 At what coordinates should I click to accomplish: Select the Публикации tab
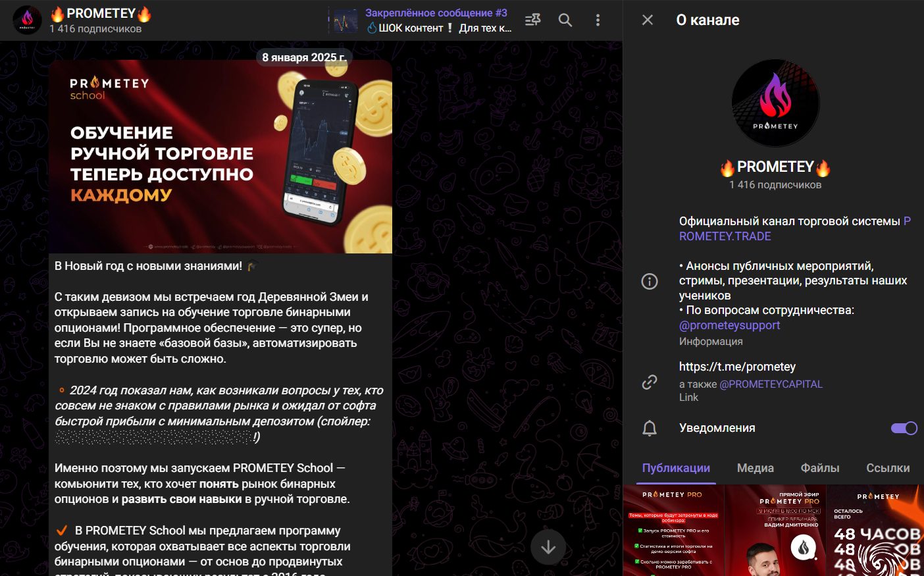(676, 468)
